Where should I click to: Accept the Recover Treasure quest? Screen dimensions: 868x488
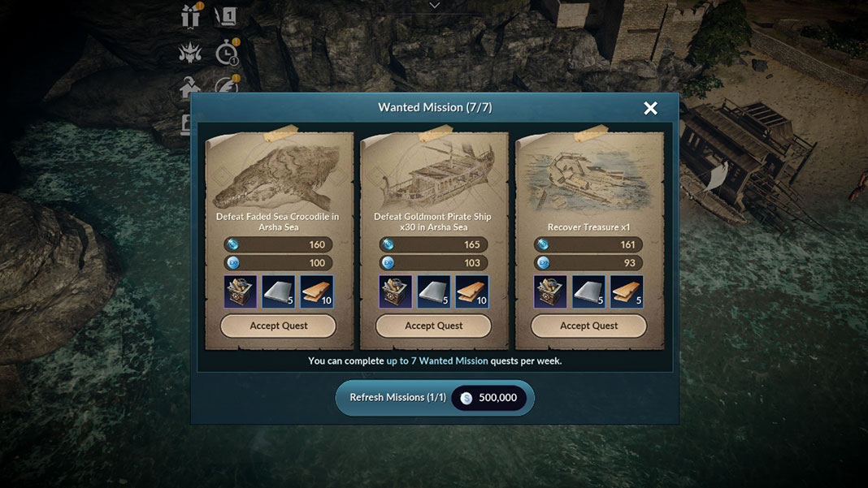[588, 326]
